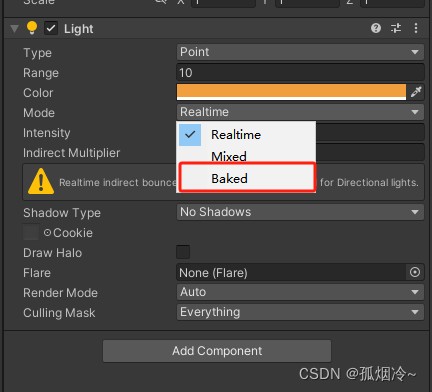Click the Cookie object picker circle
Image resolution: width=432 pixels, height=392 pixels.
[47, 233]
